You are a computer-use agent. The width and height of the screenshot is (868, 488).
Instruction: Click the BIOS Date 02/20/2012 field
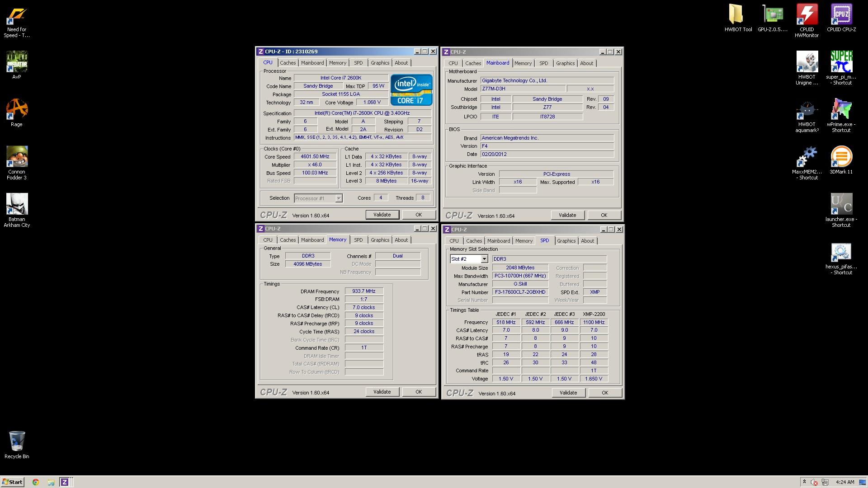click(547, 154)
